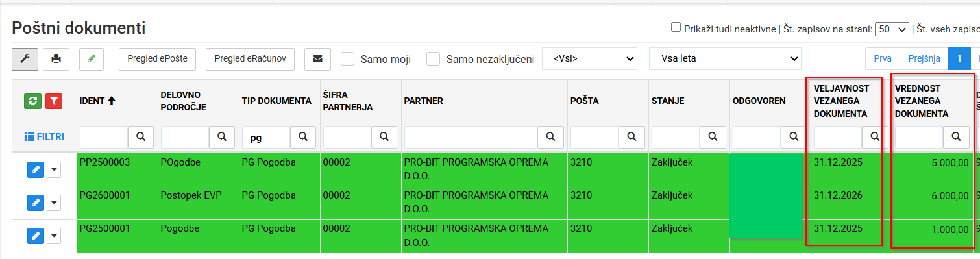Image resolution: width=980 pixels, height=259 pixels.
Task: Click search icon in Veljavnost vezanega dokumenta filter
Action: click(x=875, y=136)
